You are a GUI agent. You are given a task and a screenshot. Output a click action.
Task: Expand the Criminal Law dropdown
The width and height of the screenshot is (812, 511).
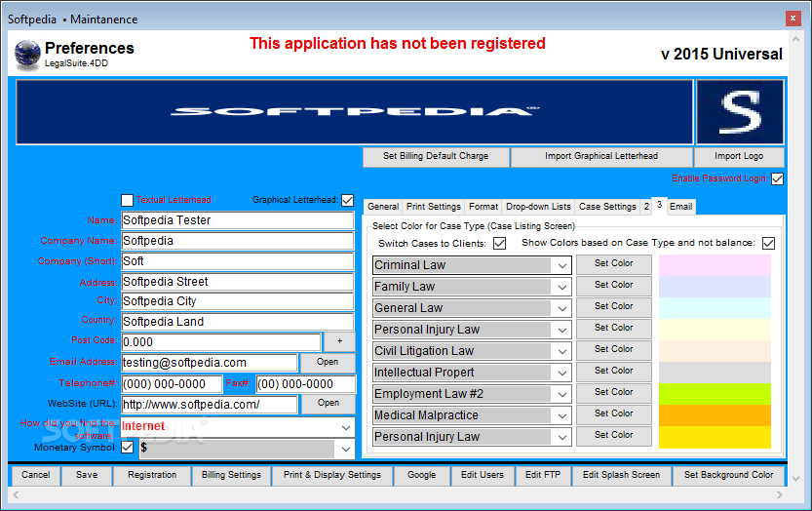click(561, 265)
